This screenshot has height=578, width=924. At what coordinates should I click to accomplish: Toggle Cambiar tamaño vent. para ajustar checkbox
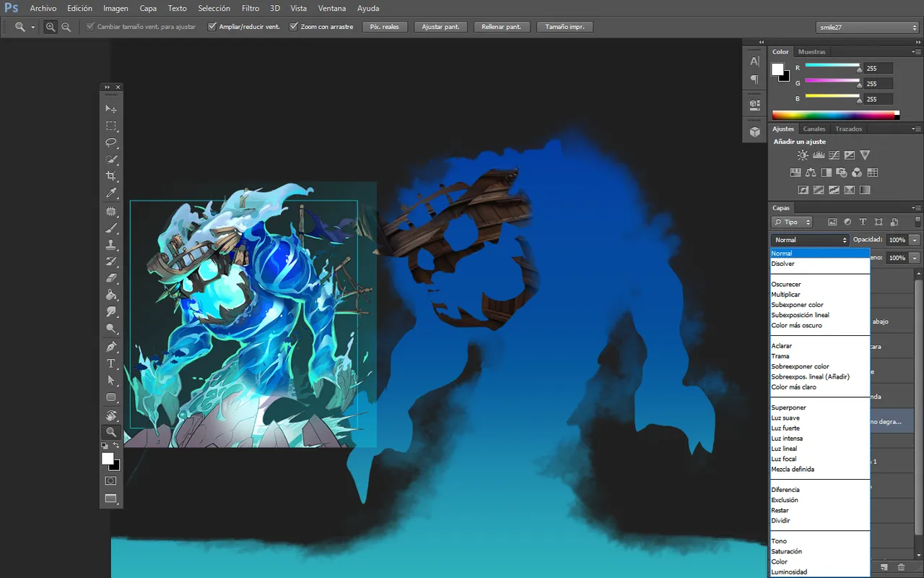click(x=90, y=27)
